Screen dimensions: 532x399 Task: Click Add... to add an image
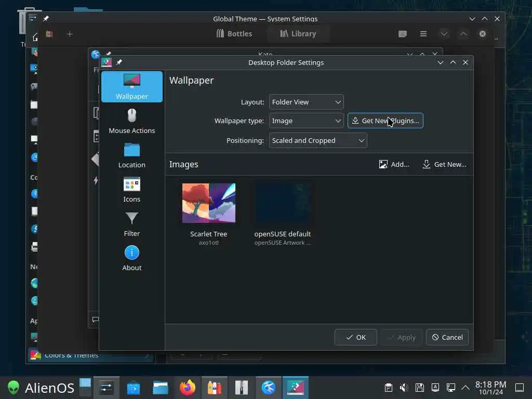click(x=394, y=165)
